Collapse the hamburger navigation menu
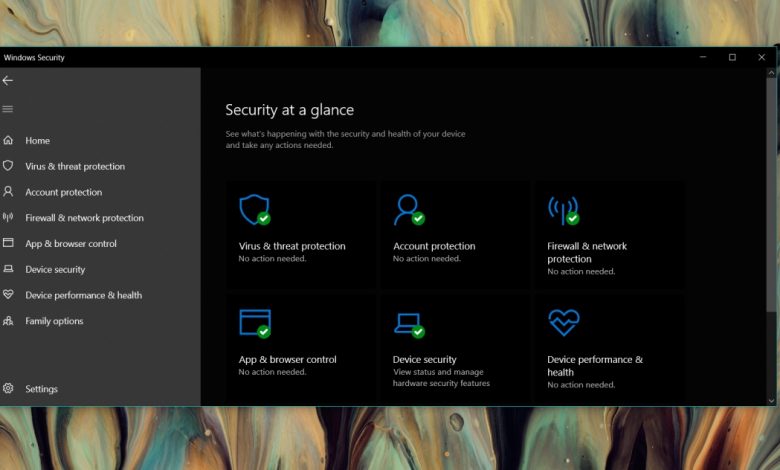780x470 pixels. [x=7, y=109]
